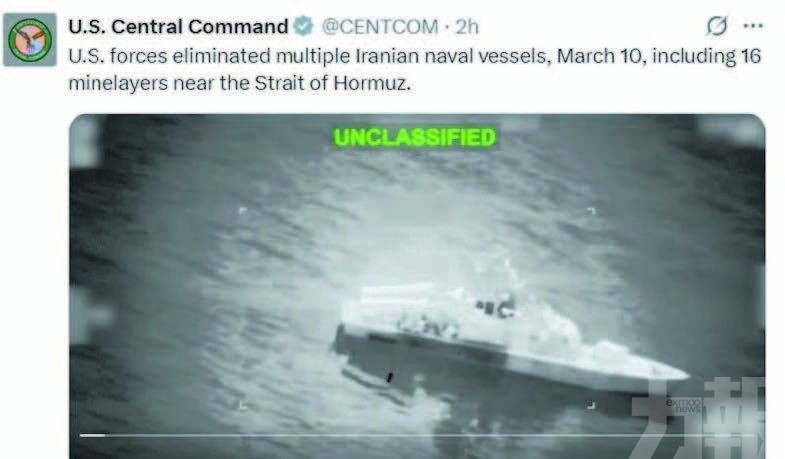The width and height of the screenshot is (785, 459).
Task: Click the exmoo news watermark
Action: [x=683, y=405]
